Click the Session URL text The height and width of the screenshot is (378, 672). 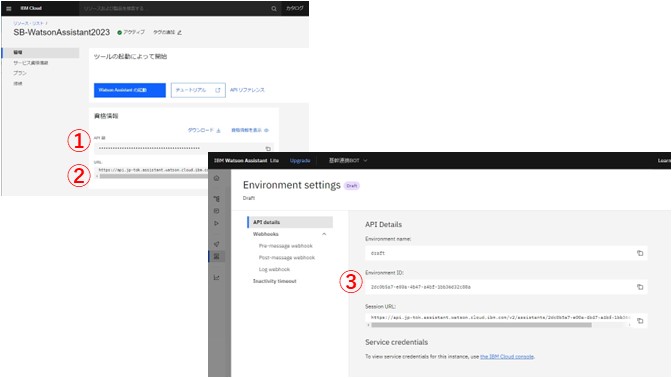click(500, 318)
